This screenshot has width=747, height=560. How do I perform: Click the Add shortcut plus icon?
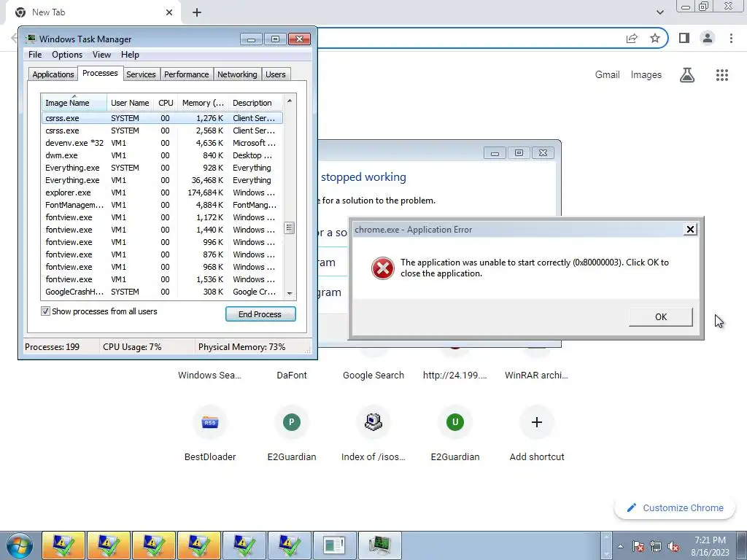coord(537,422)
